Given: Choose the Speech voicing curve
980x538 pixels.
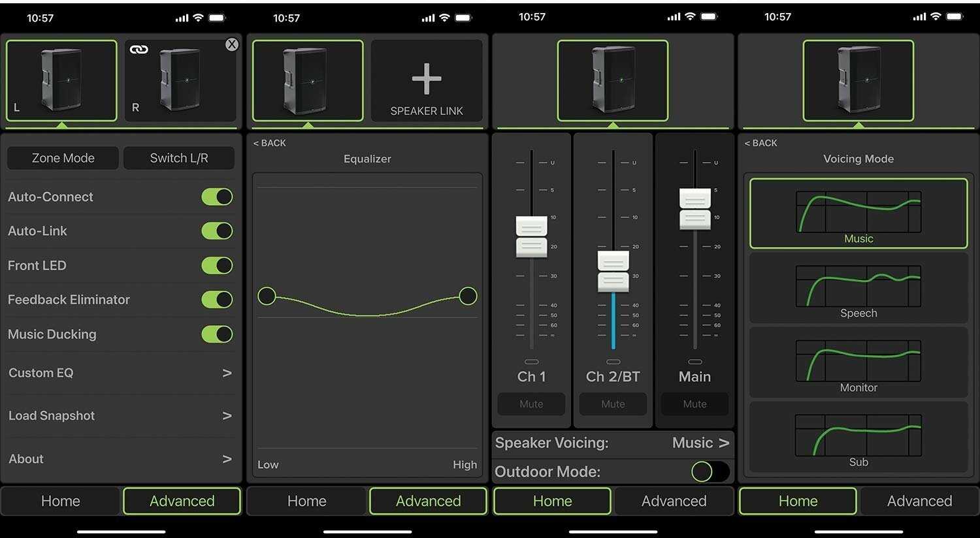Looking at the screenshot, I should [858, 288].
